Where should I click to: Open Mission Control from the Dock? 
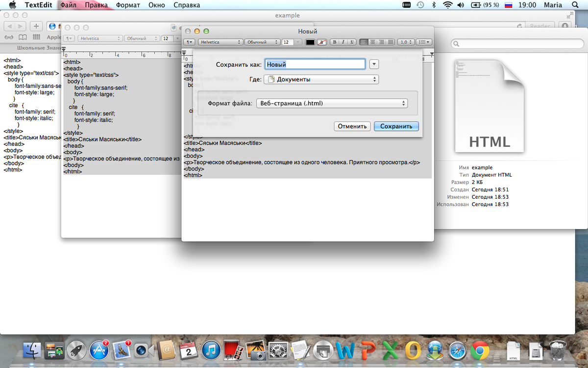[x=54, y=350]
